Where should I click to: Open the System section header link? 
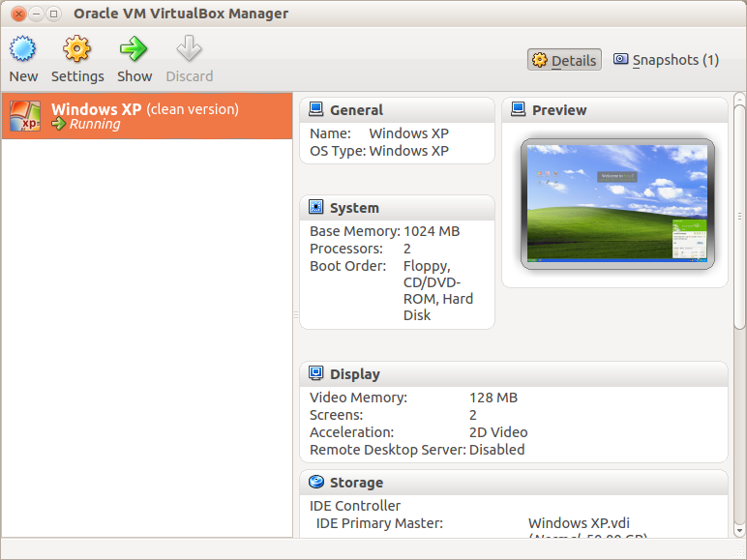[x=354, y=208]
